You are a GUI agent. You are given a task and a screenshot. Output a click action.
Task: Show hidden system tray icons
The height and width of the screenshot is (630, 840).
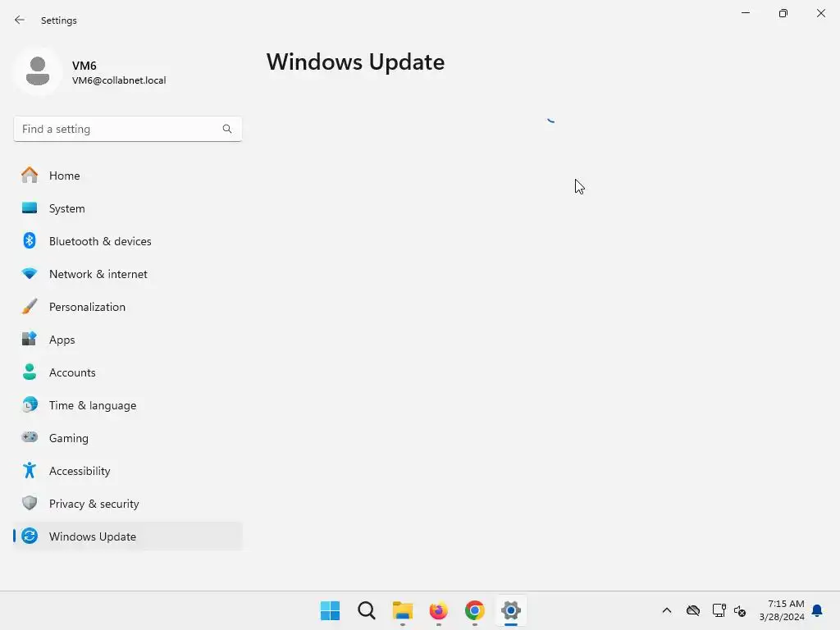(666, 610)
